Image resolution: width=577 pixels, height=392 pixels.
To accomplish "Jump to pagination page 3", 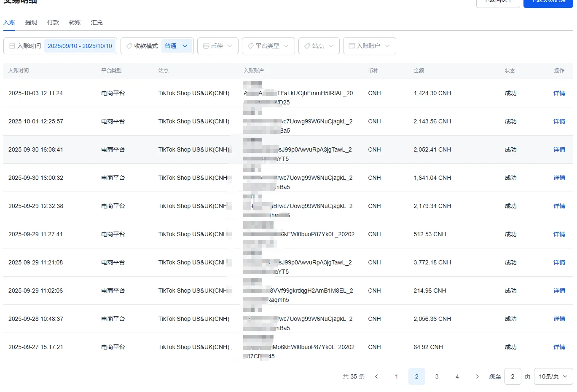I will point(437,376).
